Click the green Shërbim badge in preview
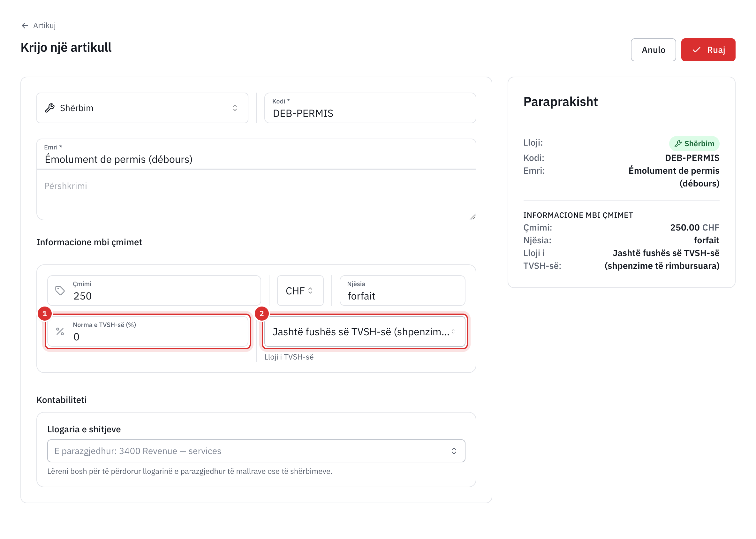 point(694,144)
